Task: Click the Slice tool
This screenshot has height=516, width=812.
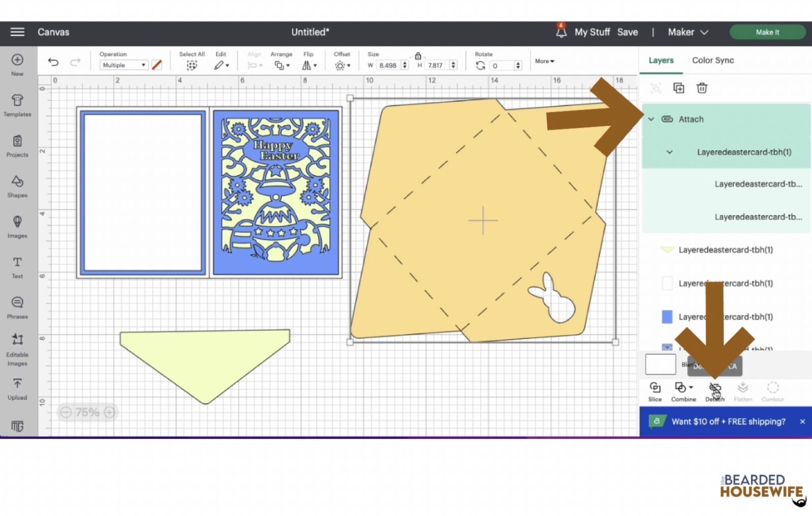Action: 655,391
